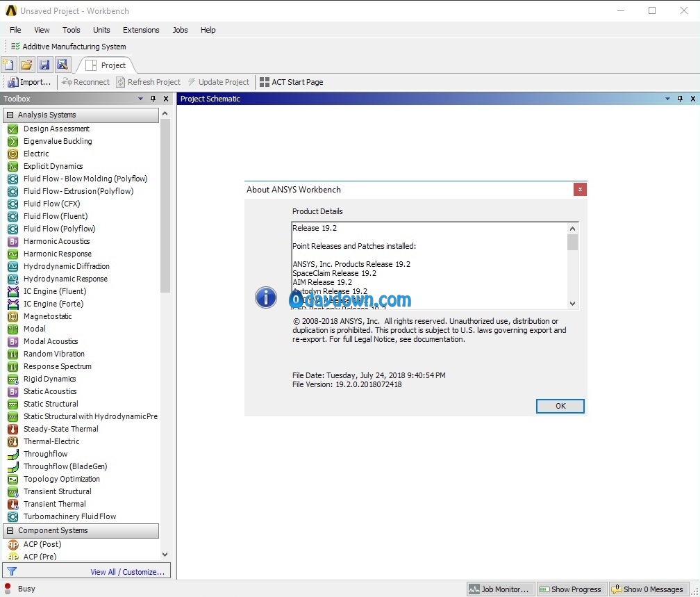700x597 pixels.
Task: Click the Throughflow (BladeGen) icon
Action: click(x=13, y=466)
